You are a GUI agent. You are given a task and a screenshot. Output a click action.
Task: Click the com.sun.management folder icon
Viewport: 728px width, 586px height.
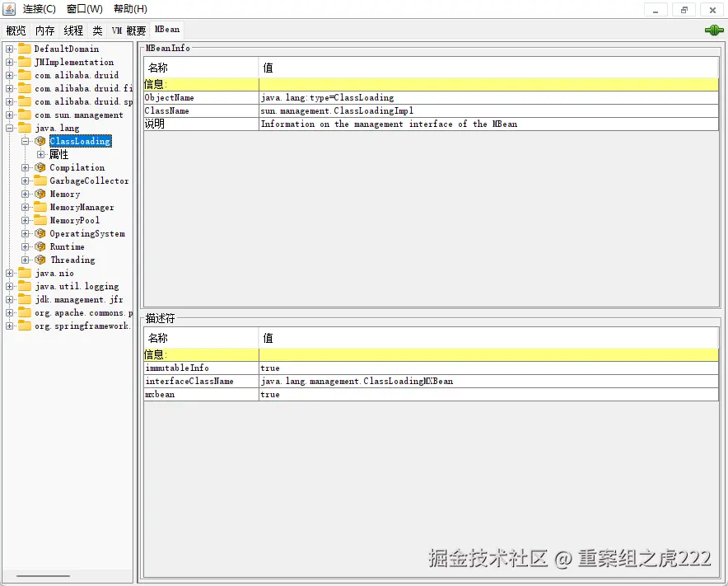pyautogui.click(x=24, y=115)
